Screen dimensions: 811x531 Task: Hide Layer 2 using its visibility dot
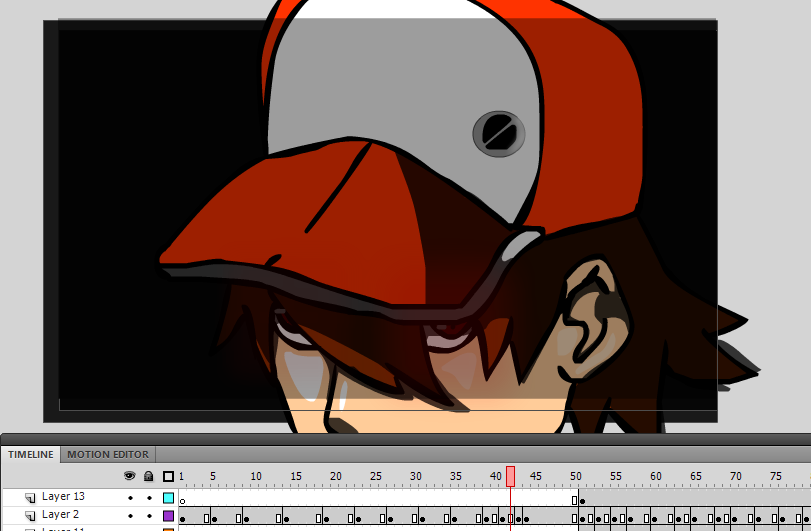[130, 515]
